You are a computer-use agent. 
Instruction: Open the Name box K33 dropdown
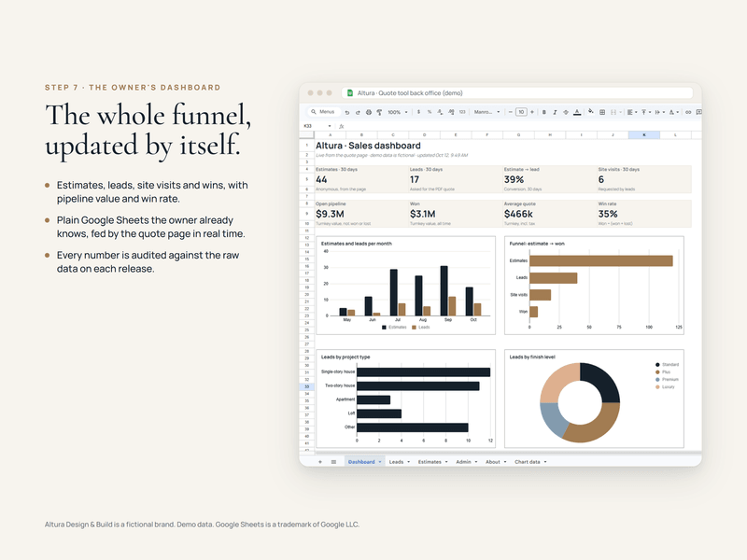click(x=330, y=126)
